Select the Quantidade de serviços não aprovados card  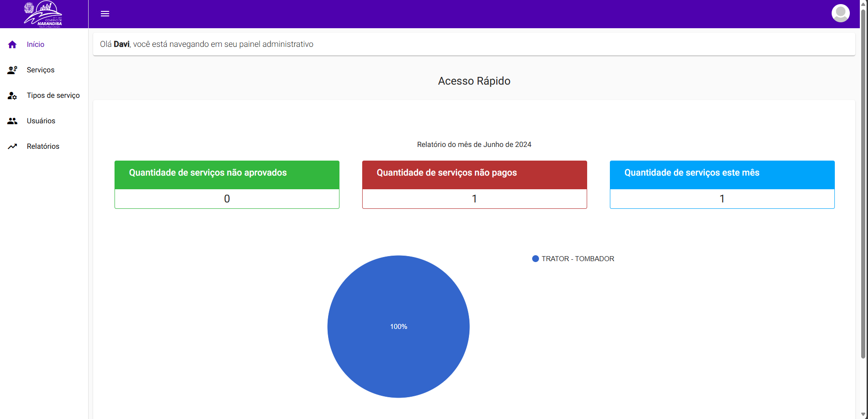click(227, 185)
